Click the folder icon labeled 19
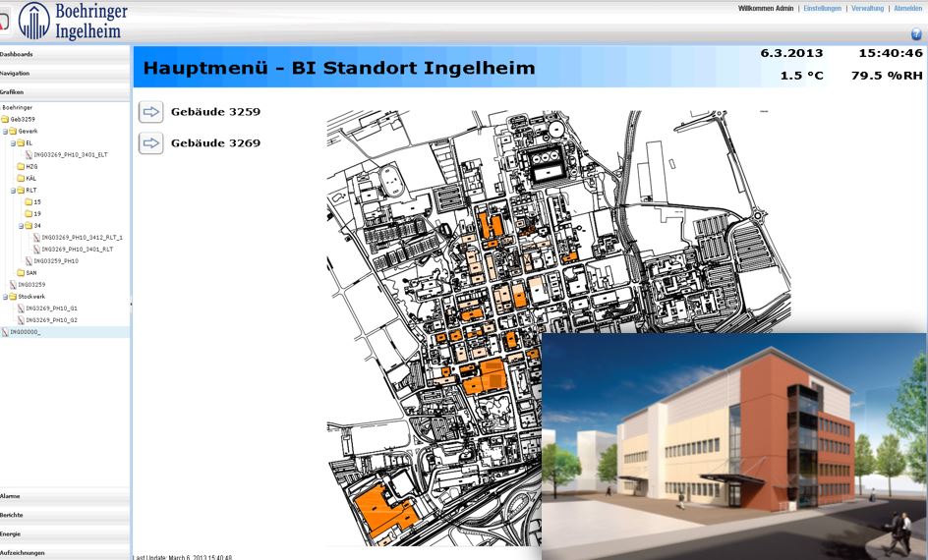Image resolution: width=928 pixels, height=560 pixels. [x=29, y=214]
